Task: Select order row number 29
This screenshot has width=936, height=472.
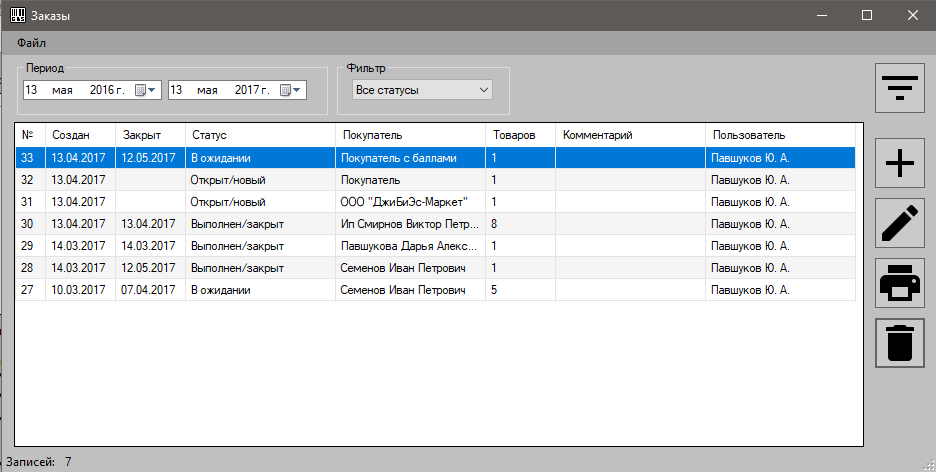Action: point(435,246)
